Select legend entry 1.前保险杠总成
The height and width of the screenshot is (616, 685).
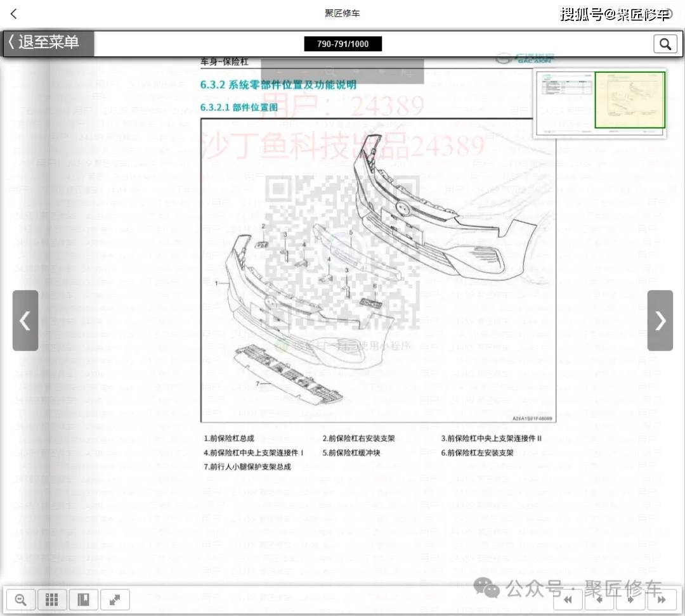point(229,439)
